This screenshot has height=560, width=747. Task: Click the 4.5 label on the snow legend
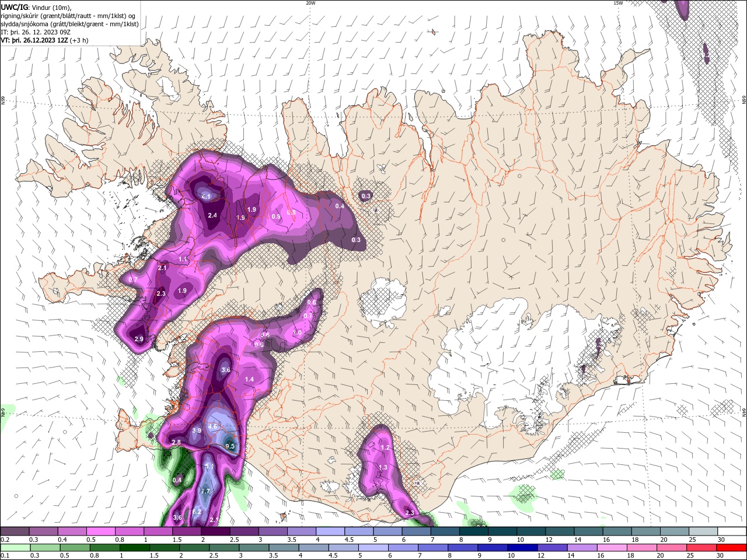[x=349, y=540]
